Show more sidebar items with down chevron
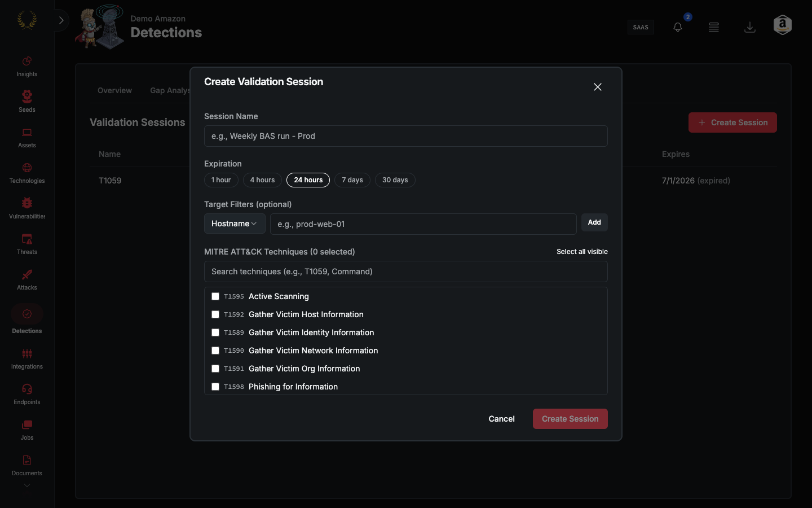Viewport: 812px width, 508px height. tap(27, 485)
